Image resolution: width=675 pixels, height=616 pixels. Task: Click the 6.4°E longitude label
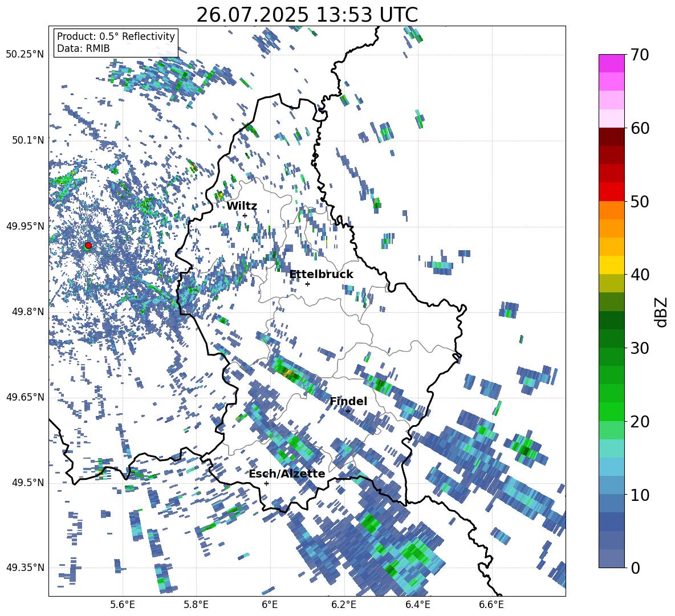[x=417, y=605]
